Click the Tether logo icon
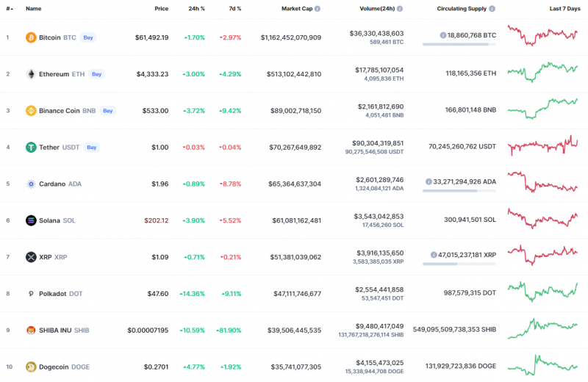Image resolution: width=588 pixels, height=382 pixels. coord(31,148)
